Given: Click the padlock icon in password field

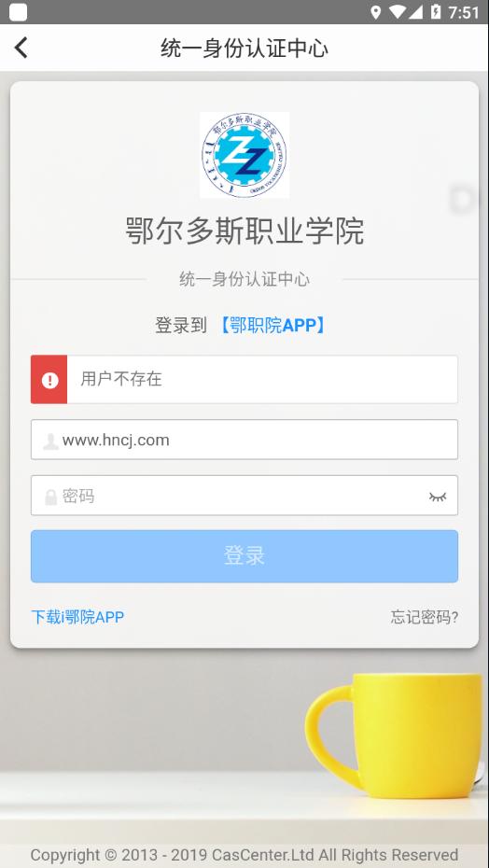Looking at the screenshot, I should tap(50, 497).
